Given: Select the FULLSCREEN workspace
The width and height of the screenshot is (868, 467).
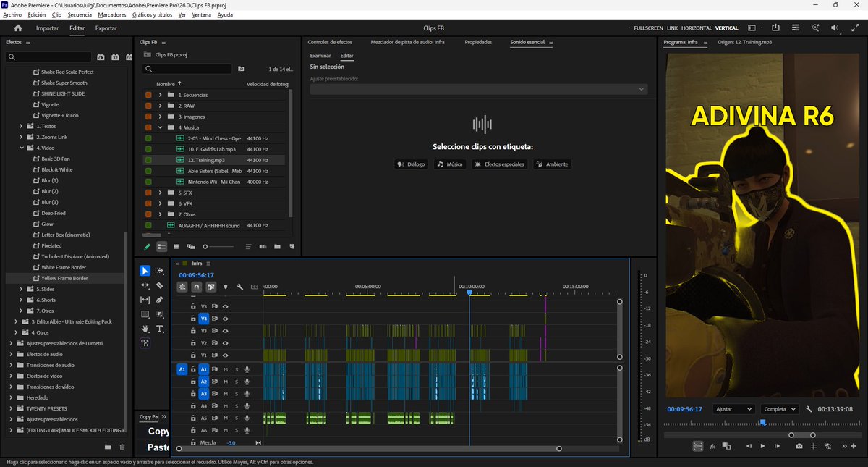Looking at the screenshot, I should coord(647,28).
